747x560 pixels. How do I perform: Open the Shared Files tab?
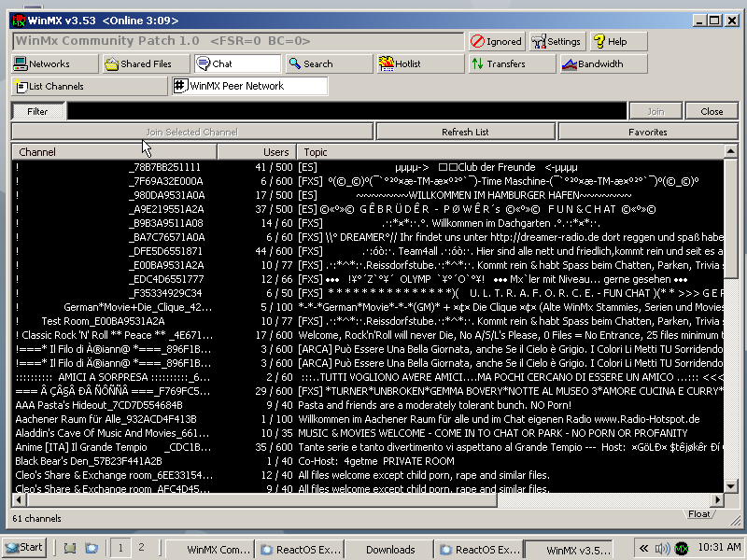pyautogui.click(x=146, y=63)
